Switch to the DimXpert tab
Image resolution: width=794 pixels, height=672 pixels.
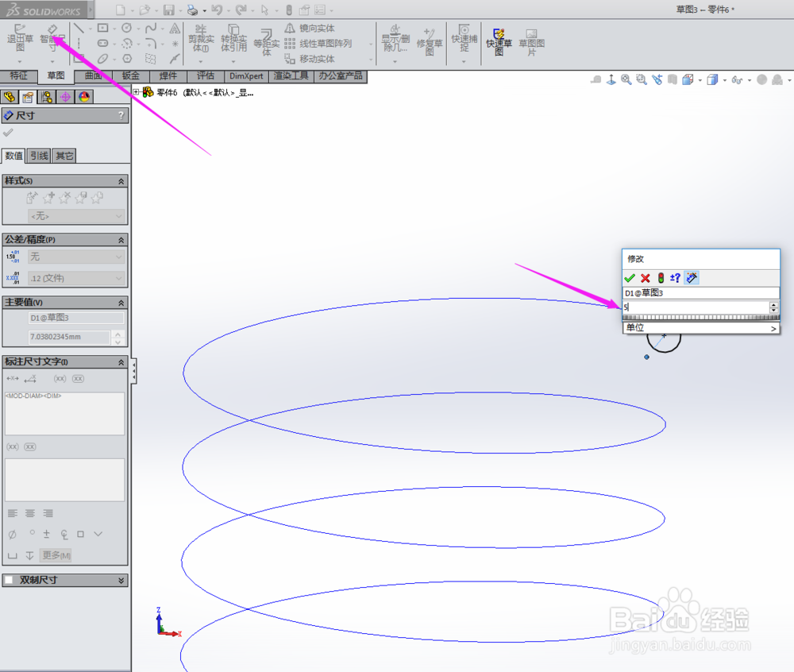[x=245, y=75]
